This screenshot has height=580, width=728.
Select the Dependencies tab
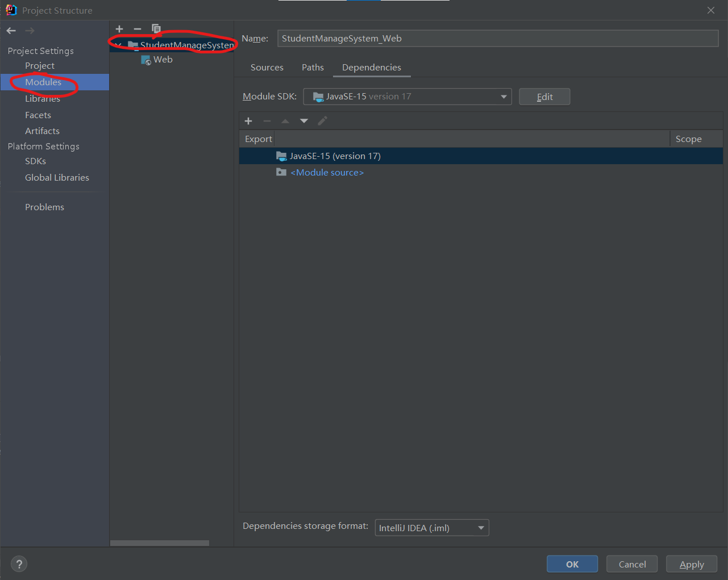tap(372, 68)
